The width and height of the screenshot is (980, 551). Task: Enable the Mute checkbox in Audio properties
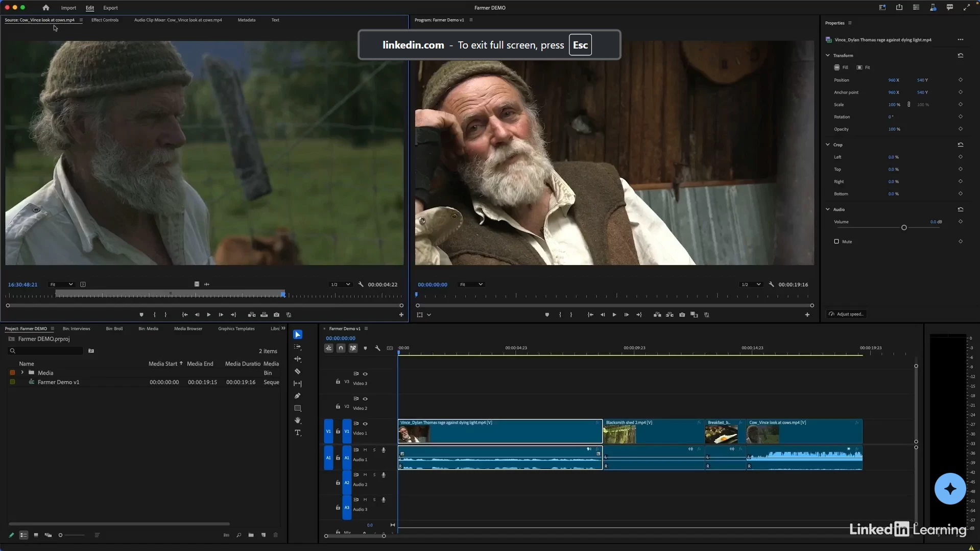(x=836, y=242)
